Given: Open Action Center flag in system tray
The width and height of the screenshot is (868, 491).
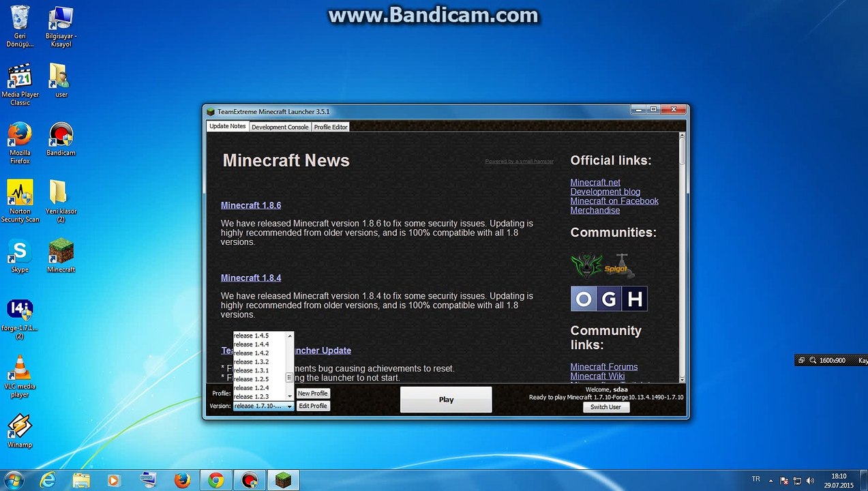Looking at the screenshot, I should coord(785,480).
